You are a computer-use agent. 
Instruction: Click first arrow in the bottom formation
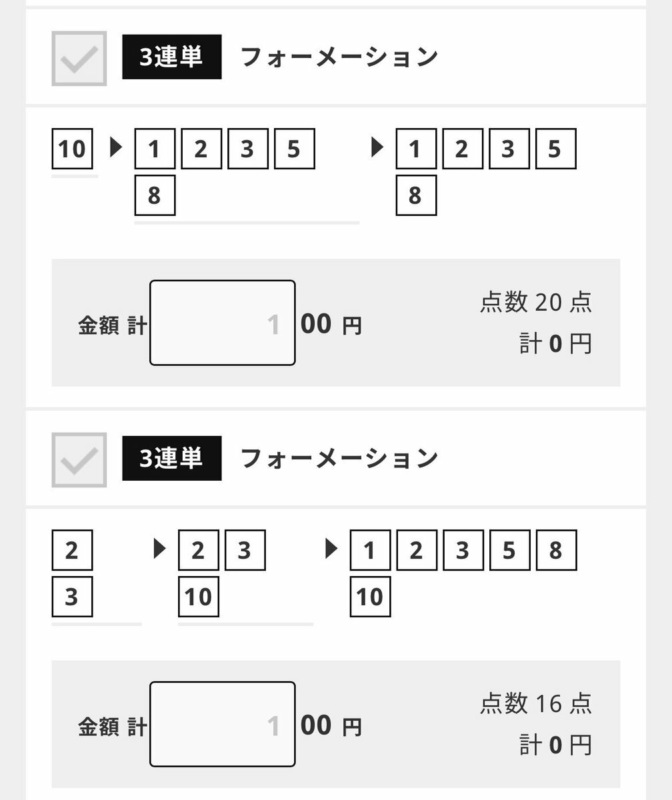pyautogui.click(x=160, y=549)
